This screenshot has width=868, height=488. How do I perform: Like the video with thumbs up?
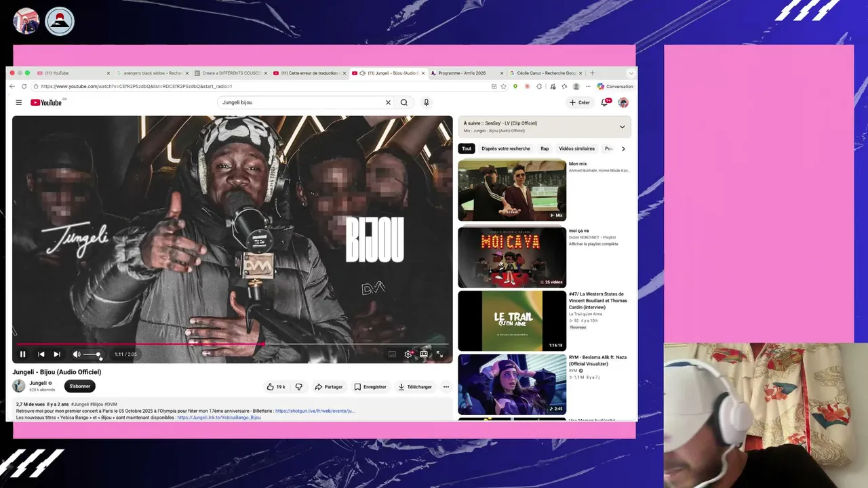pyautogui.click(x=276, y=387)
